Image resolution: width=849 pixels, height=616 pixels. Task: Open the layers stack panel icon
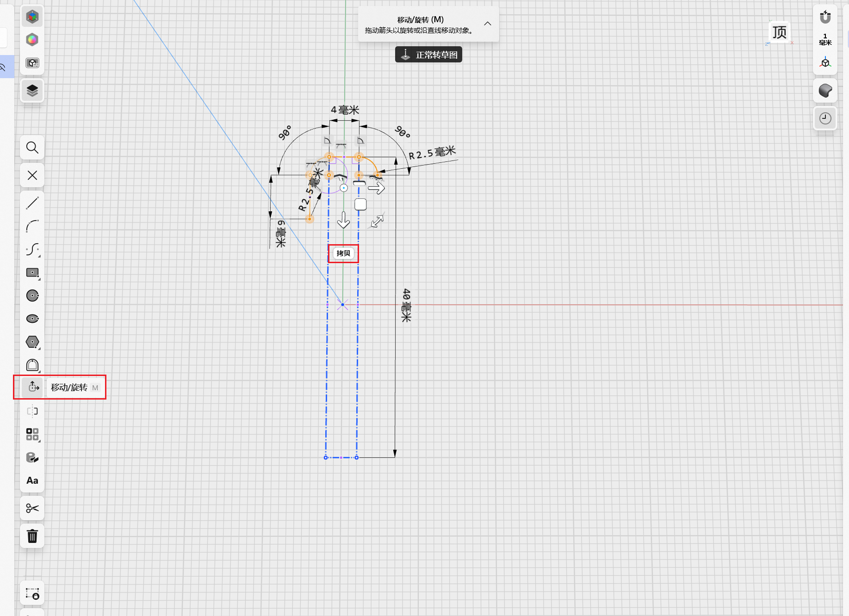(x=32, y=90)
